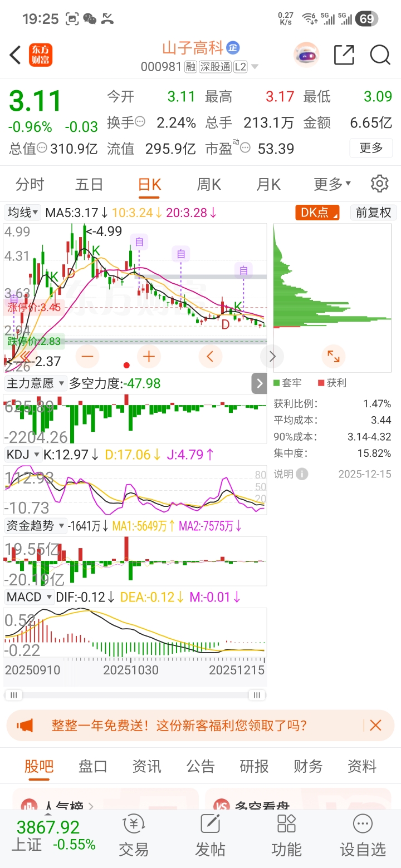Screen dimensions: 401x868
Task: Open 功能 functions icon in bottom bar
Action: (286, 835)
